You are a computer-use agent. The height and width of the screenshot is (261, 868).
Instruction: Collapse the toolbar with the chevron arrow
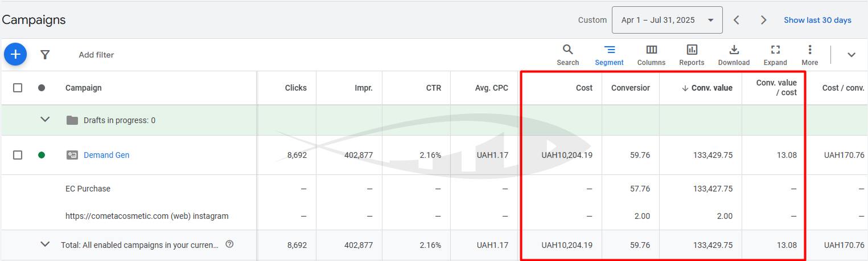point(851,55)
